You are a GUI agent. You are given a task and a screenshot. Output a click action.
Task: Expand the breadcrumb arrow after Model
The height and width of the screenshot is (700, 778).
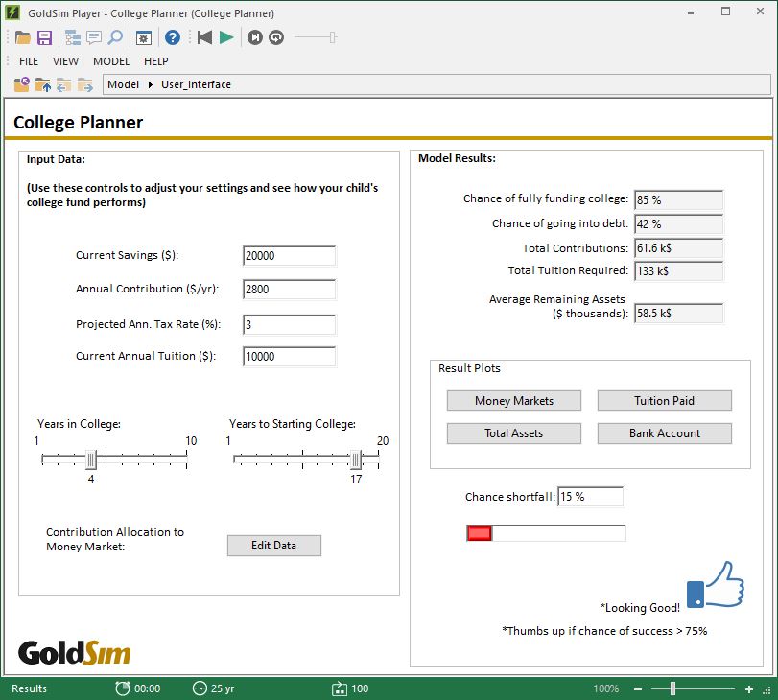point(151,84)
